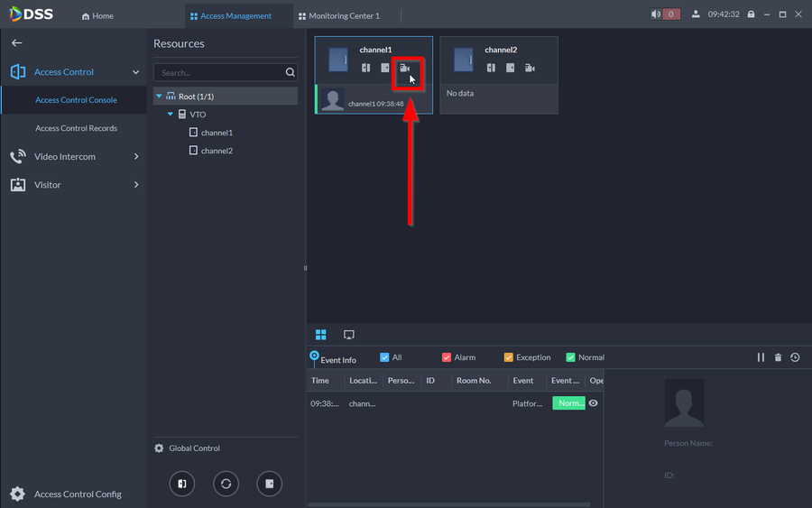Open video camera icon on channel2 card
This screenshot has height=508, width=812.
click(x=530, y=68)
